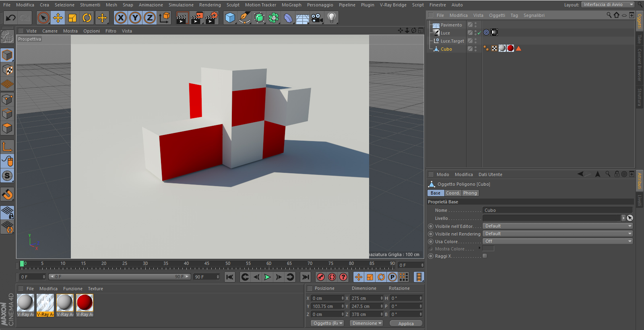Click the Record keyframe button

click(x=321, y=277)
